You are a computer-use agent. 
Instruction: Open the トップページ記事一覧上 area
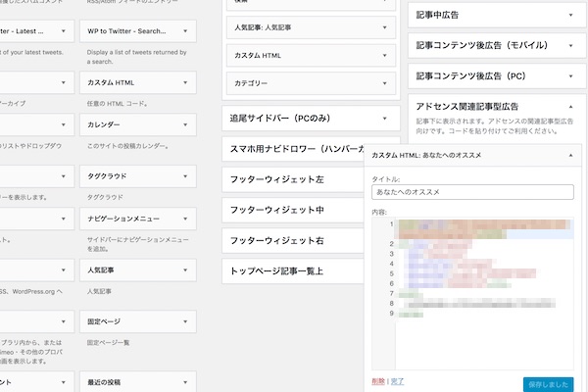pyautogui.click(x=293, y=271)
